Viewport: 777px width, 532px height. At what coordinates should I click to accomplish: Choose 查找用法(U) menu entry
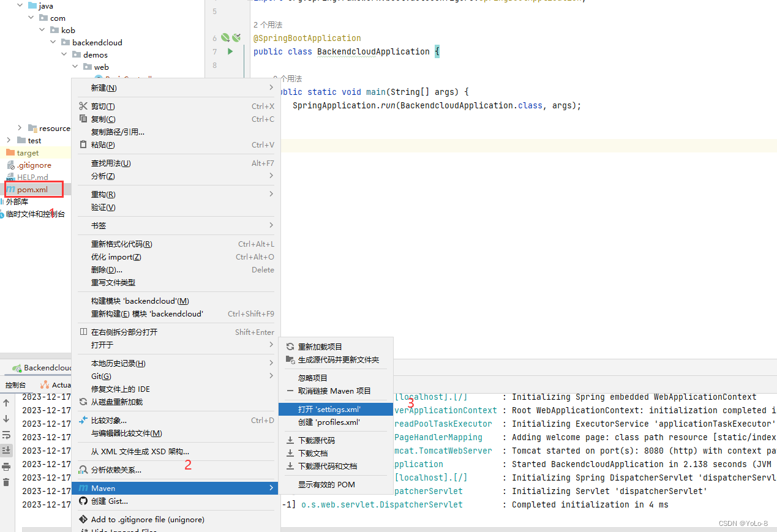(176, 163)
